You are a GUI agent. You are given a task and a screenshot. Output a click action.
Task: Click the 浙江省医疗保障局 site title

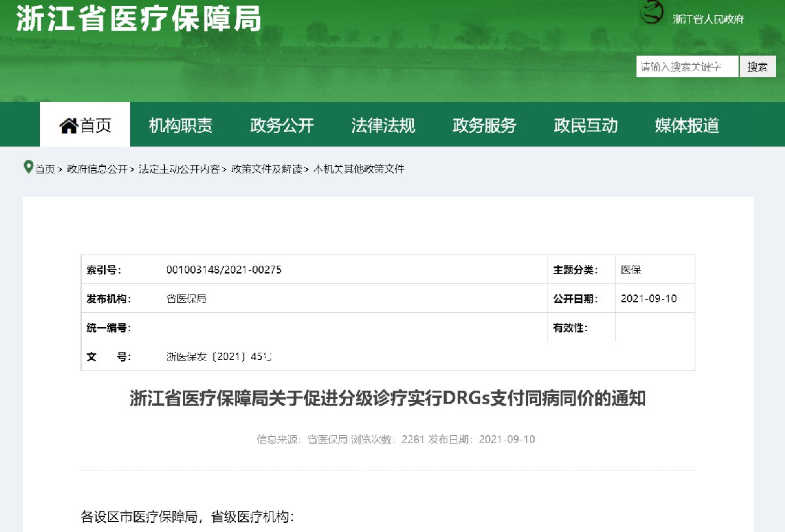tap(139, 18)
